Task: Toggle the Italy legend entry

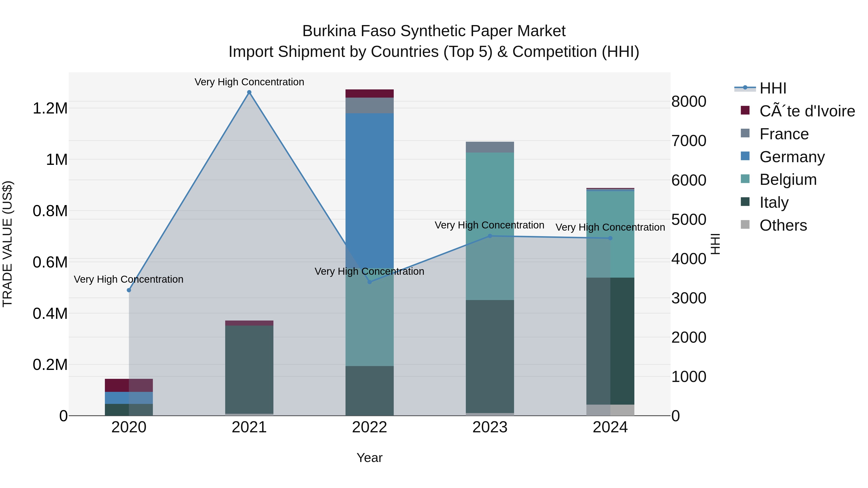Action: 764,202
